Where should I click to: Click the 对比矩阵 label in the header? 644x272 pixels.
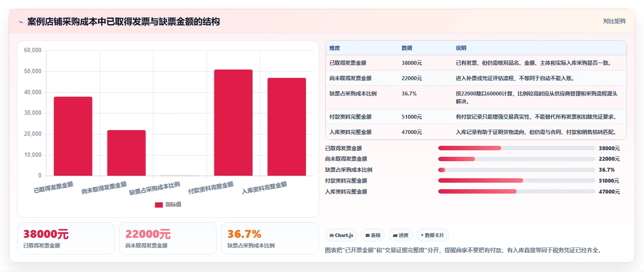click(x=614, y=21)
